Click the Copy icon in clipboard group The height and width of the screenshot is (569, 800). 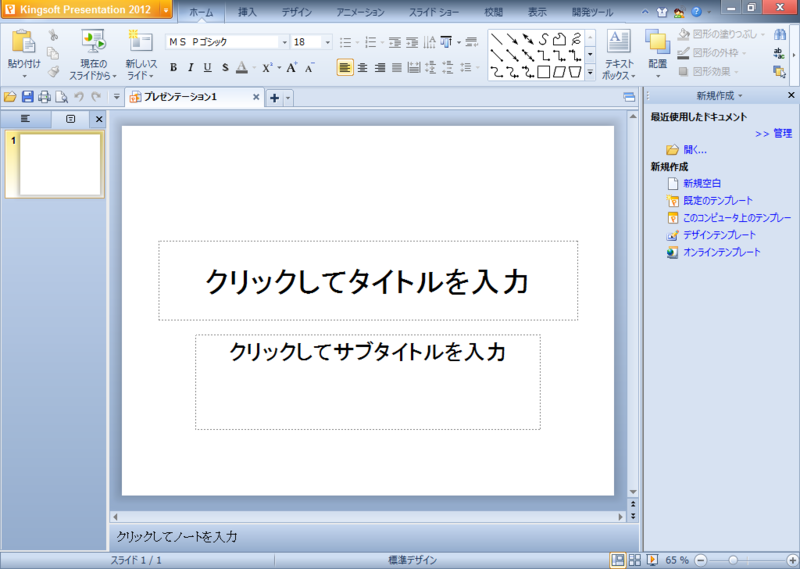tap(53, 53)
